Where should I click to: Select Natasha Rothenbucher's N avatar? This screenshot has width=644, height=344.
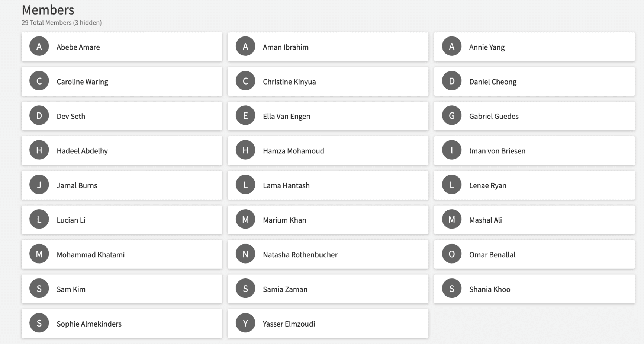[245, 254]
